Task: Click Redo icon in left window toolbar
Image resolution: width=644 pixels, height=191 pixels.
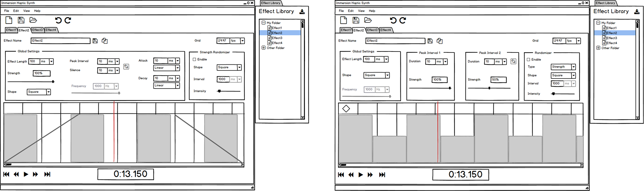Action: [68, 20]
